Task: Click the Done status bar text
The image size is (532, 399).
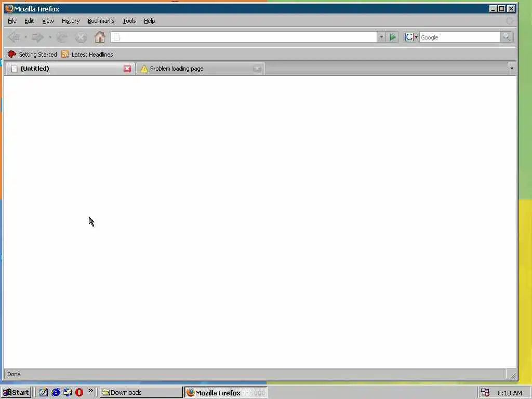Action: pyautogui.click(x=14, y=374)
